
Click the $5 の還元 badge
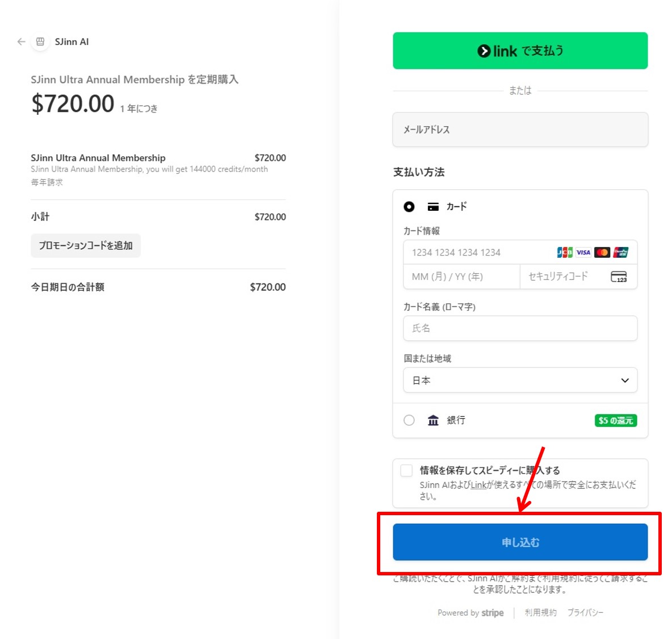615,420
